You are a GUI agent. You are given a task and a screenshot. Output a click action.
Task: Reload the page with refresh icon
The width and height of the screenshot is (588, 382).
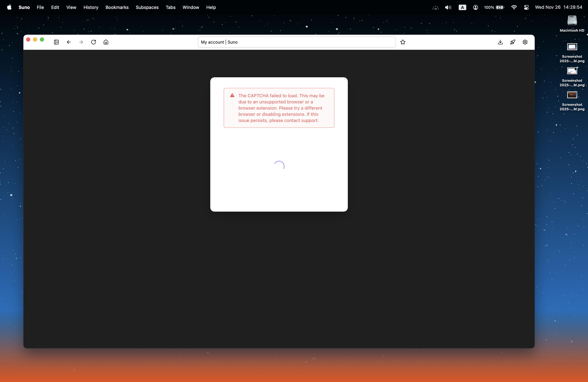pos(93,42)
